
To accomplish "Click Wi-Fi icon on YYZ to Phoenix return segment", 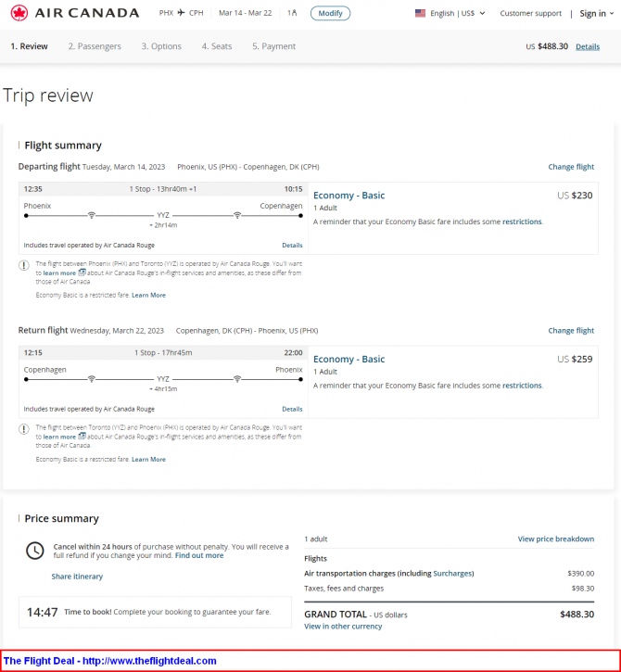I will coord(237,379).
